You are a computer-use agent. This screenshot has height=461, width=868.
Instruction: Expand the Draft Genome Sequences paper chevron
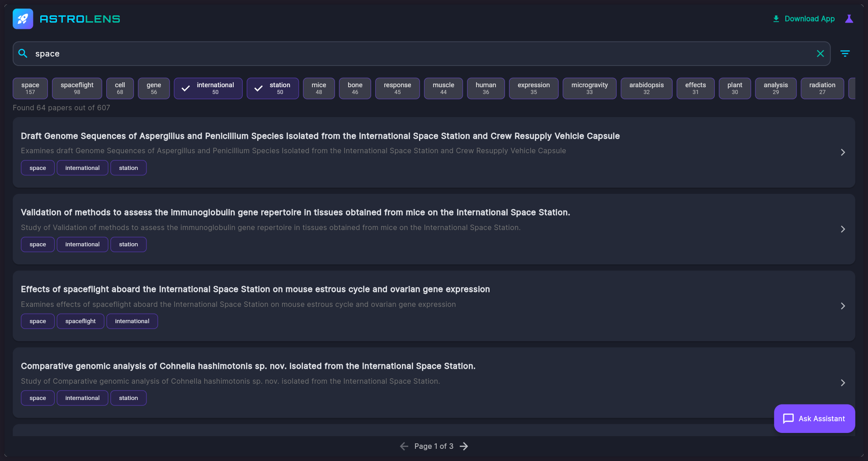[x=843, y=152]
